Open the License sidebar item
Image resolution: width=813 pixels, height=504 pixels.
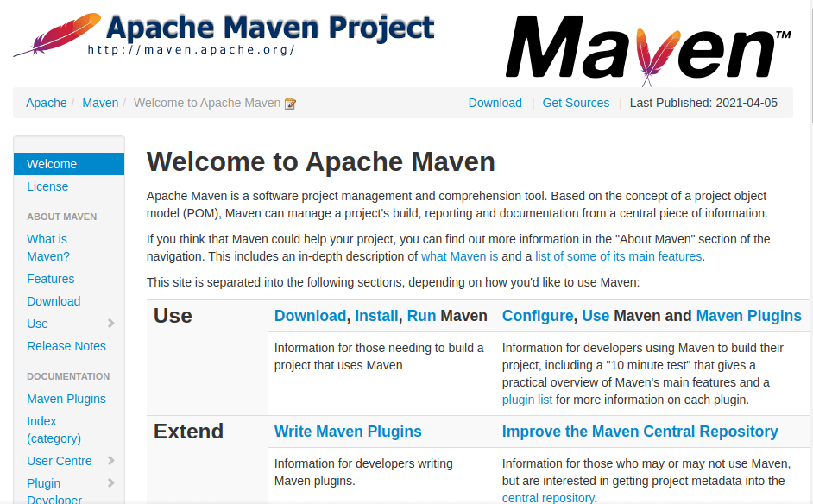47,186
